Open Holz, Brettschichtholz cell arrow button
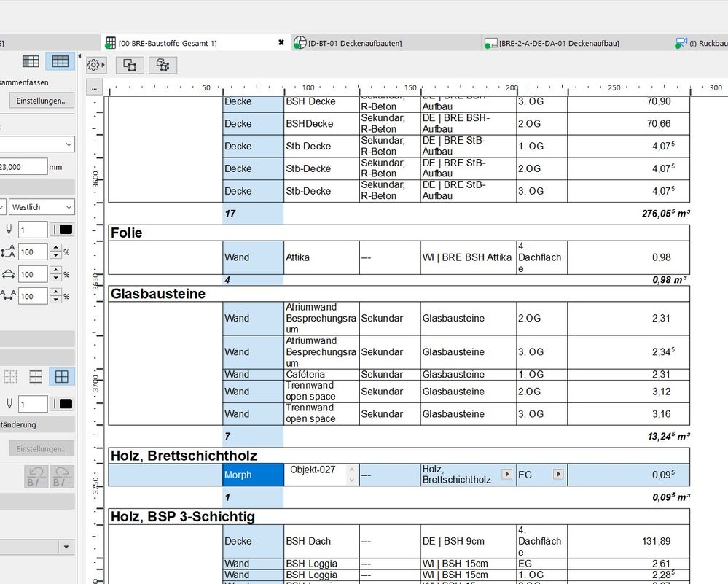Screen dimensions: 728x584 tap(506, 475)
